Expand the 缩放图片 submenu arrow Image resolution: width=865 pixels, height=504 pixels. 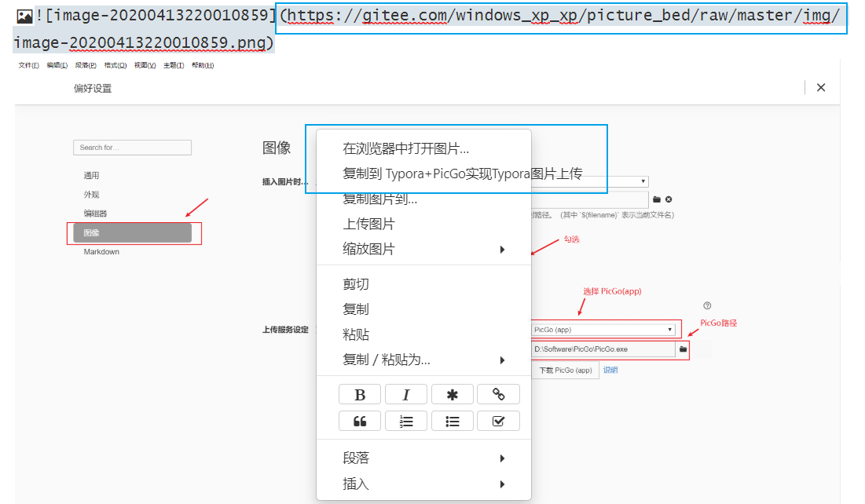click(502, 249)
